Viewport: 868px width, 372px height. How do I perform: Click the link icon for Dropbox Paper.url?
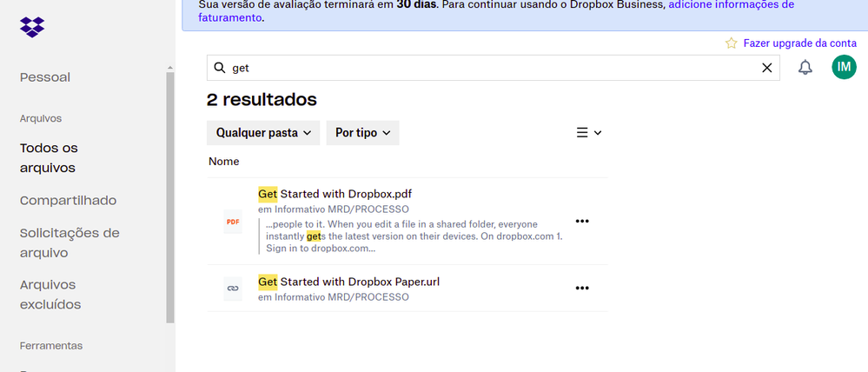(x=233, y=289)
